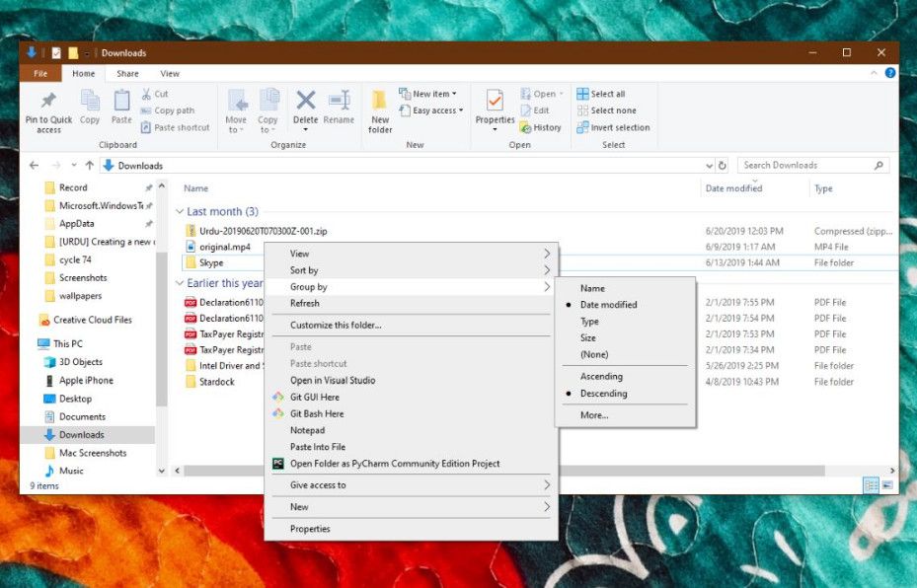Select Name grouping option in submenu
The width and height of the screenshot is (917, 588).
[592, 288]
